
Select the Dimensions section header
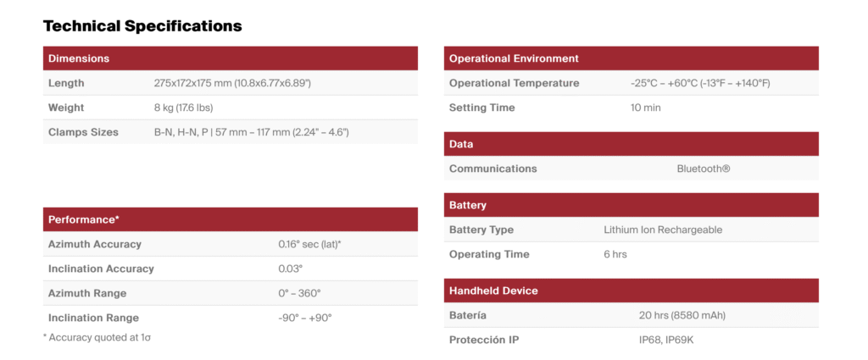[79, 58]
